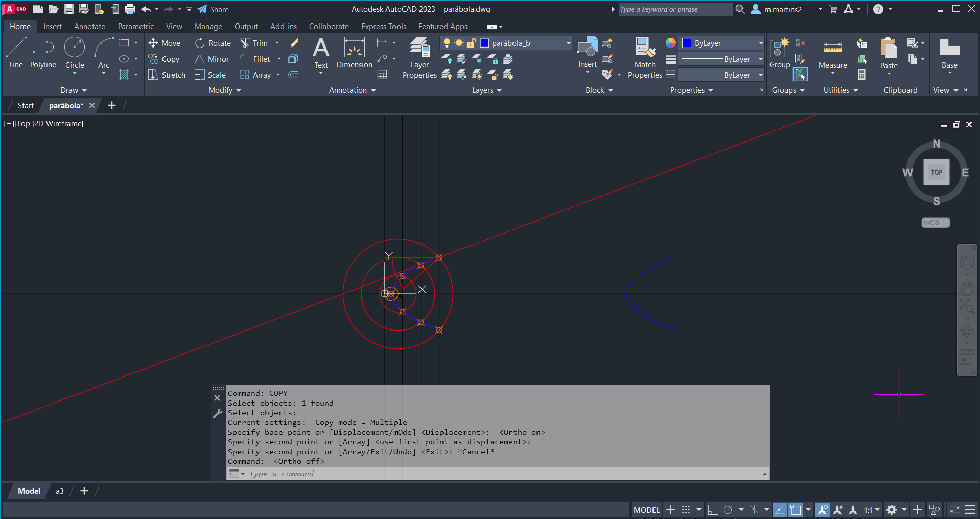Switch to the Annotate ribbon tab
The width and height of the screenshot is (980, 519).
(89, 27)
